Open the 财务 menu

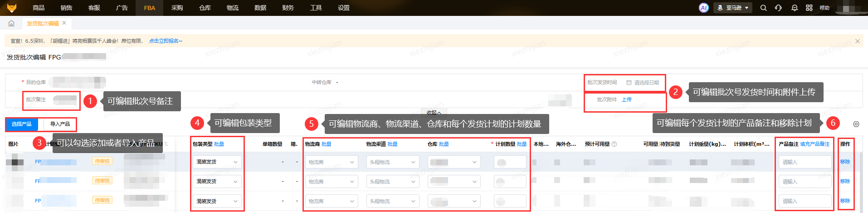tap(288, 8)
